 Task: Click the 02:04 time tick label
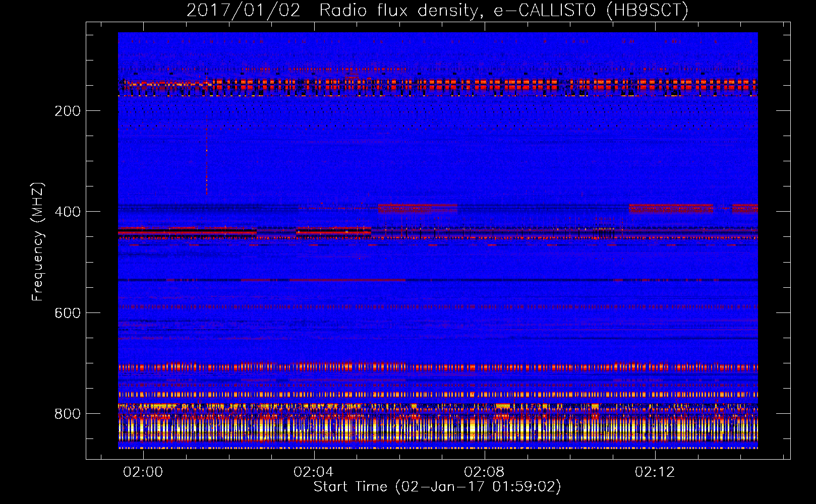click(314, 472)
